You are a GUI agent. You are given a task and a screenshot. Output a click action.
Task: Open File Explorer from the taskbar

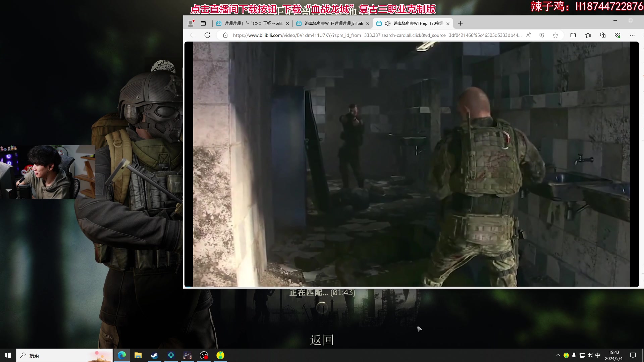click(x=138, y=355)
